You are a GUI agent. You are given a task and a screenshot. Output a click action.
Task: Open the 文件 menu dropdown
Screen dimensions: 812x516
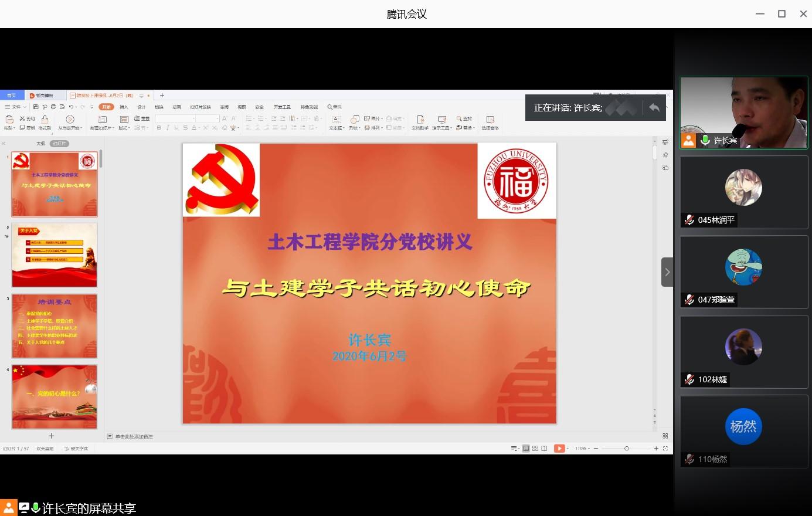point(16,107)
